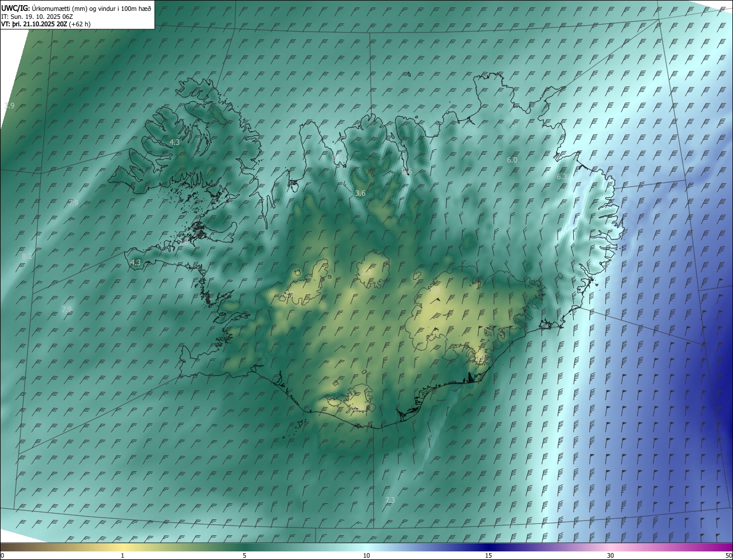This screenshot has height=560, width=733.
Task: Click the 7.3 value south of Iceland
Action: coord(390,500)
